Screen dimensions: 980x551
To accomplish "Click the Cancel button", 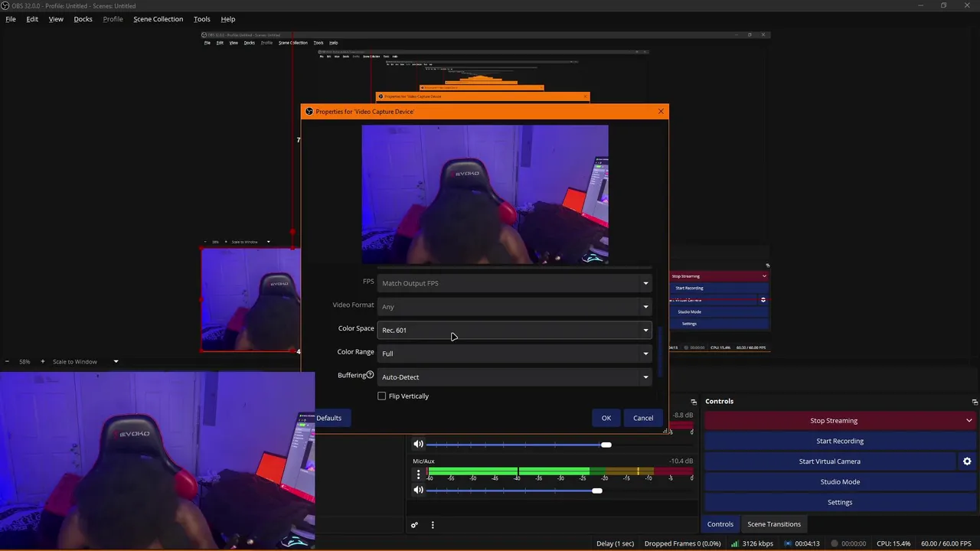I will (643, 418).
